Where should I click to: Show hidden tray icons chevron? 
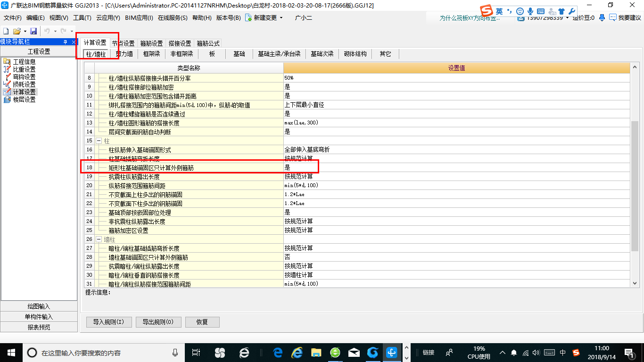[x=503, y=352]
